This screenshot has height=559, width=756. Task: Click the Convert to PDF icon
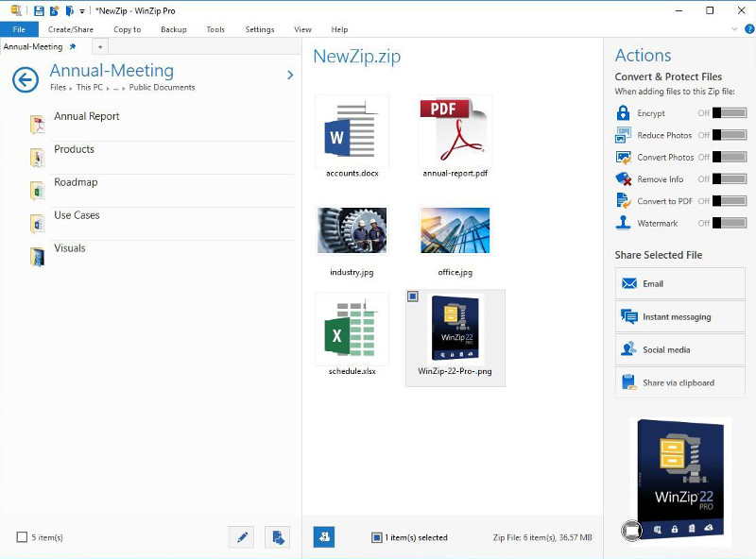[x=623, y=200]
